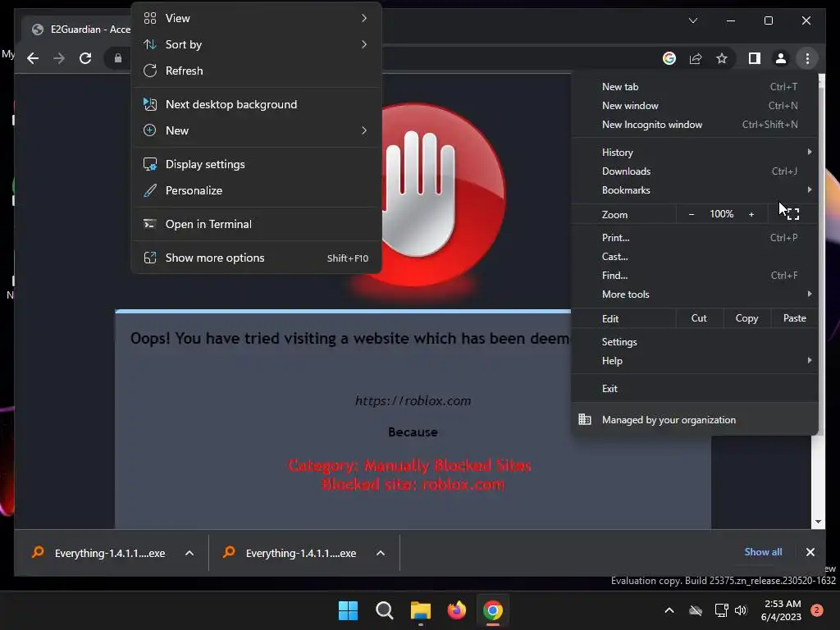Expand View submenu in context menu
The height and width of the screenshot is (630, 840).
point(363,18)
